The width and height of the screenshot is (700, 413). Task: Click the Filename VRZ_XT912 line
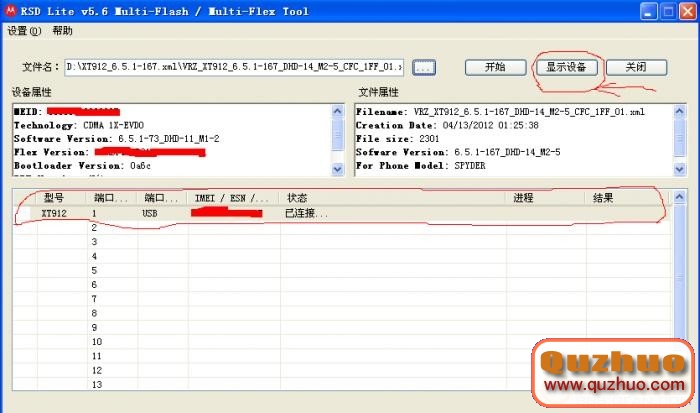click(x=500, y=112)
